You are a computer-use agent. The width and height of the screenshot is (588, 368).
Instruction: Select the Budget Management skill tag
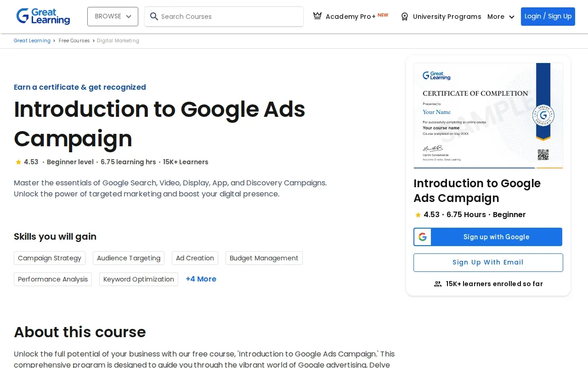[264, 258]
